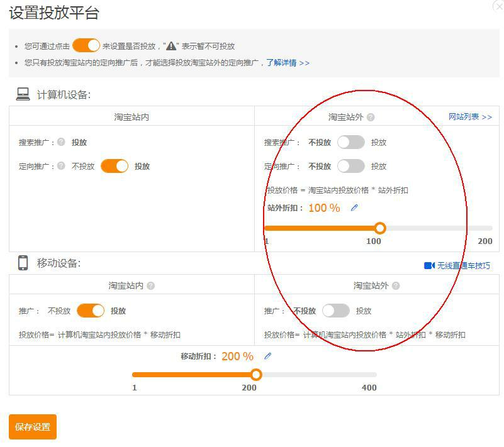Enable 定向推广 toggle for 淘宝站外
Image resolution: width=504 pixels, height=447 pixels.
click(351, 165)
